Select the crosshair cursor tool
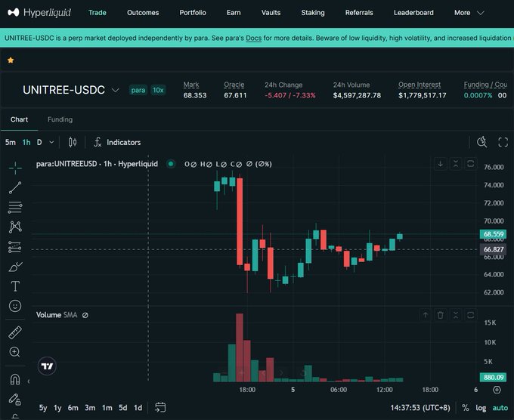This screenshot has height=420, width=514. pos(15,168)
